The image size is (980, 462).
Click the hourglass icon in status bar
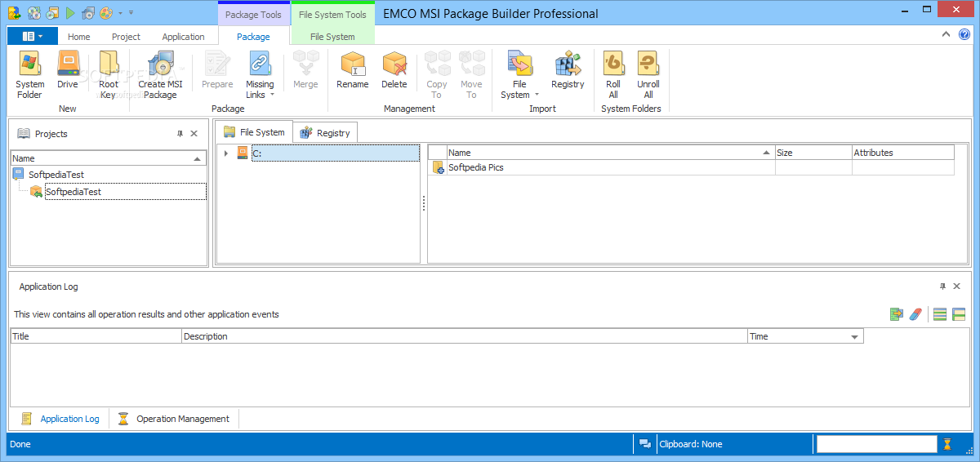click(947, 444)
